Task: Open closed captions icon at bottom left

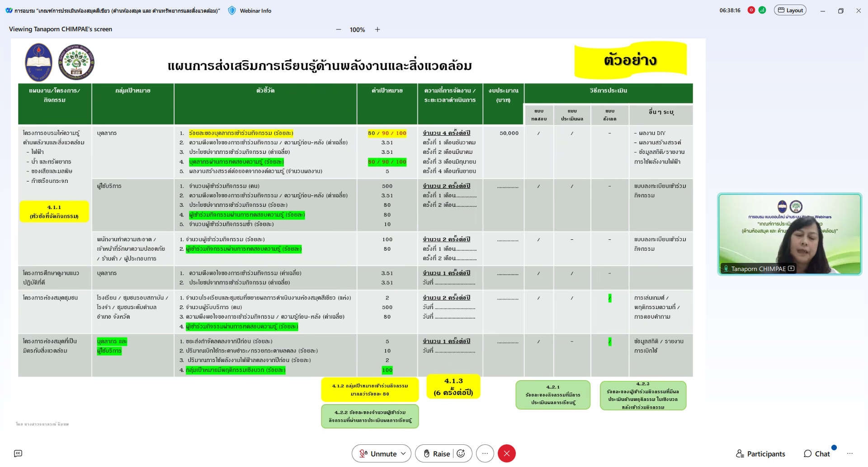Action: [x=18, y=453]
